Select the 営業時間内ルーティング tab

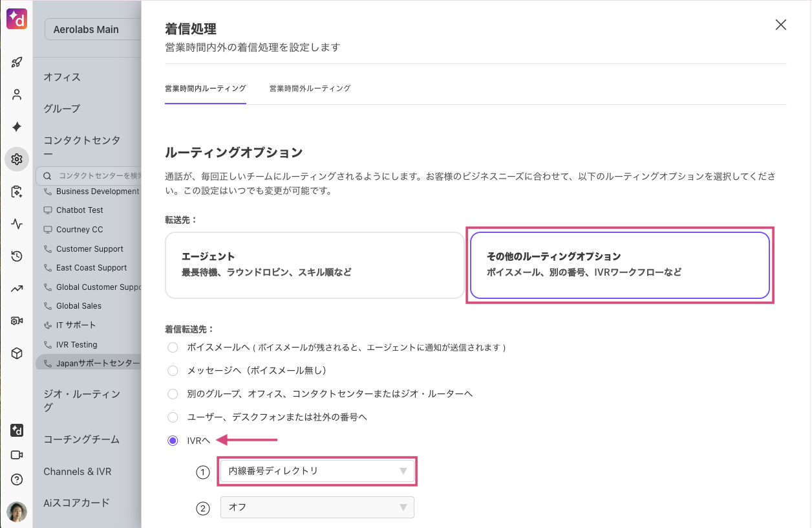(x=205, y=89)
